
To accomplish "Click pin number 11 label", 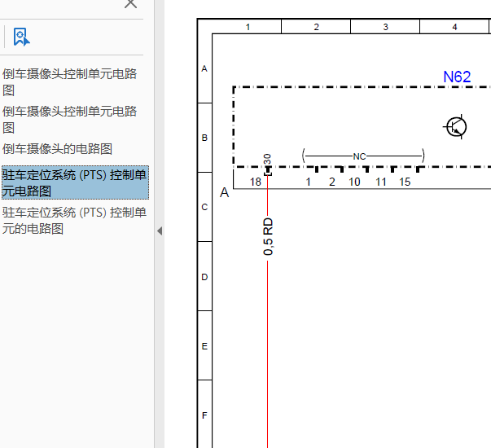I will 381,182.
